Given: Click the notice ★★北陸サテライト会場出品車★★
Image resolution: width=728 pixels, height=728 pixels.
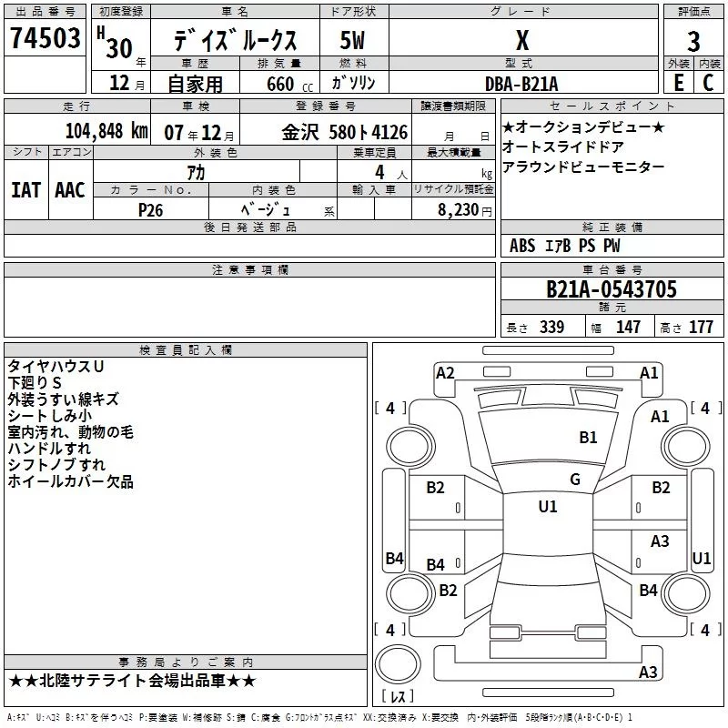Looking at the screenshot, I should coord(132,681).
